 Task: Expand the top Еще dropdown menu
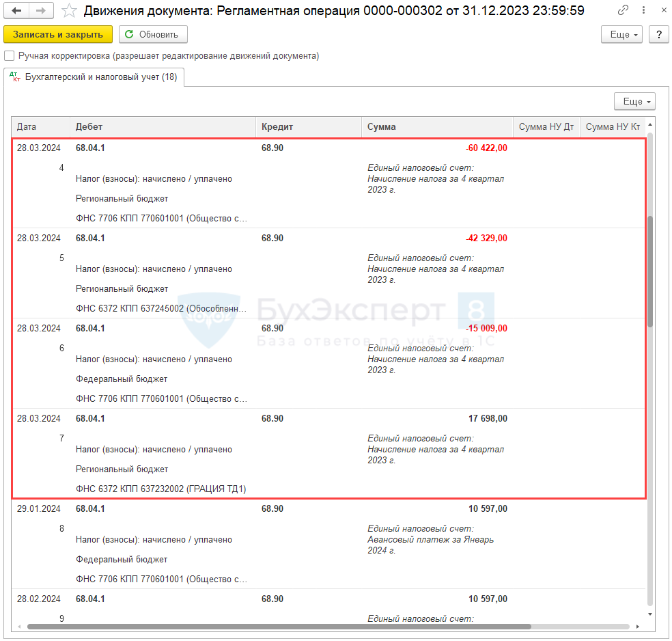pos(621,35)
